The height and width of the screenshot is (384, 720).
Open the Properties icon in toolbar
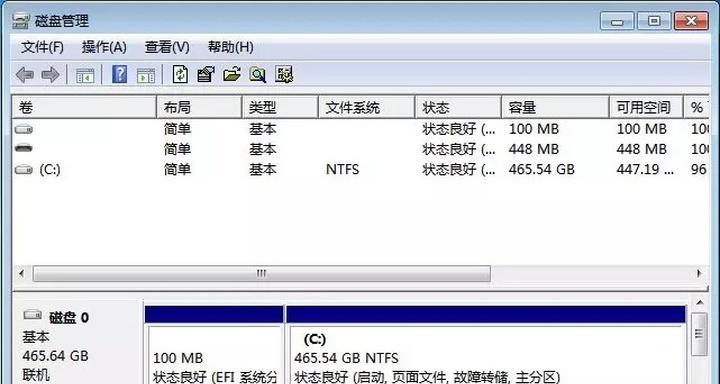pyautogui.click(x=206, y=74)
